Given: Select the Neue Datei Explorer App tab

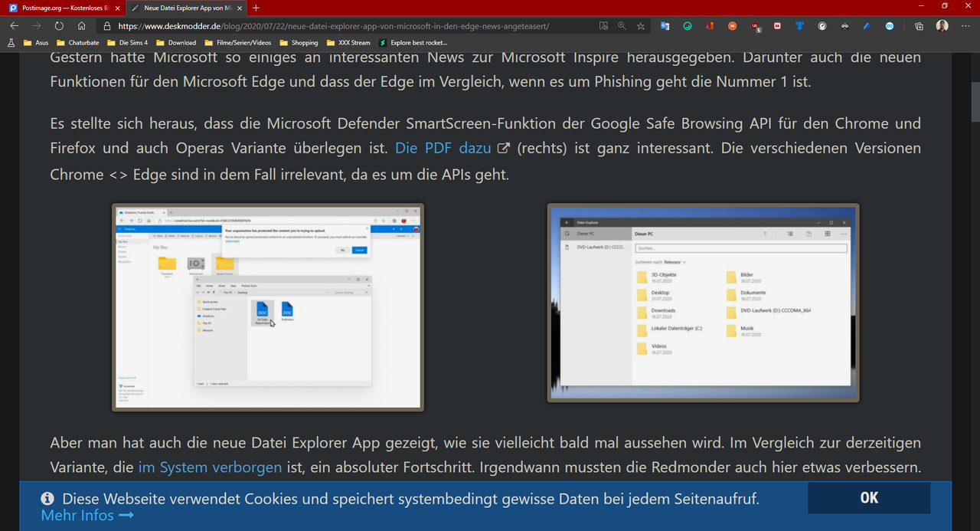Looking at the screenshot, I should click(186, 7).
